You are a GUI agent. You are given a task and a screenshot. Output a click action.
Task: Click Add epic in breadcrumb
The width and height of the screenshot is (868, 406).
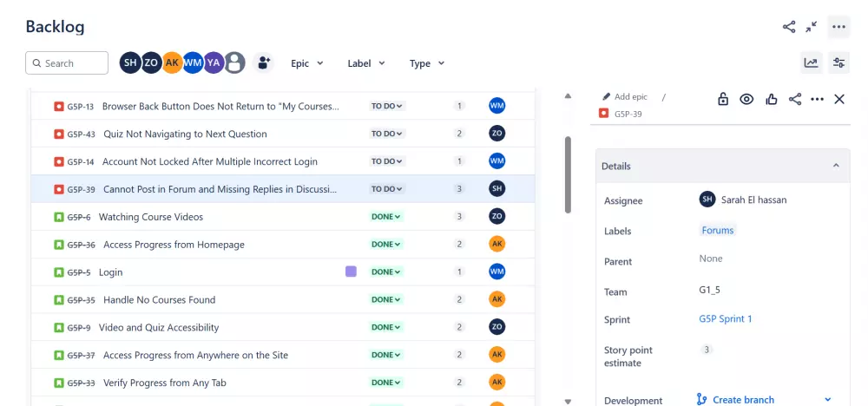point(630,97)
